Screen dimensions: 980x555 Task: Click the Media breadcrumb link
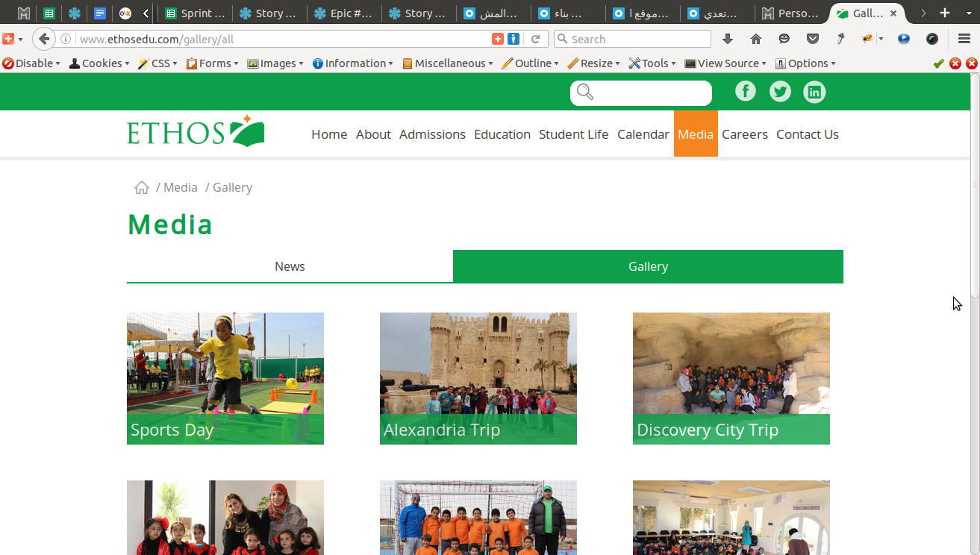coord(181,187)
